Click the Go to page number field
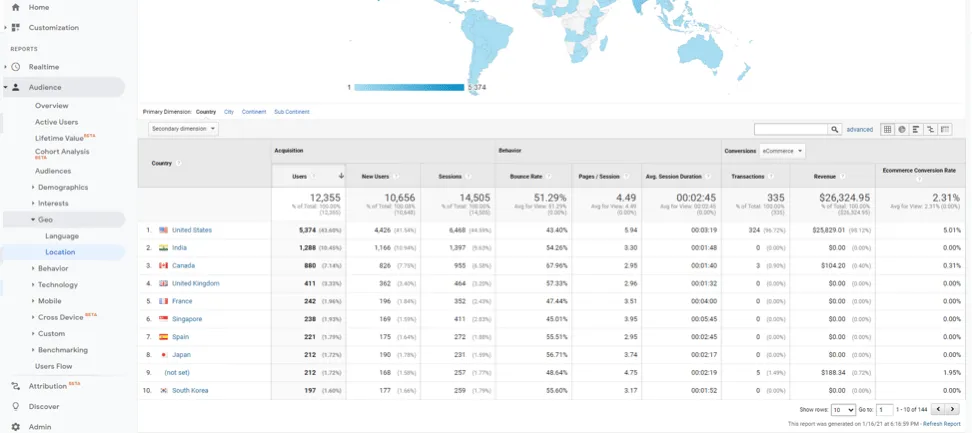 [884, 410]
